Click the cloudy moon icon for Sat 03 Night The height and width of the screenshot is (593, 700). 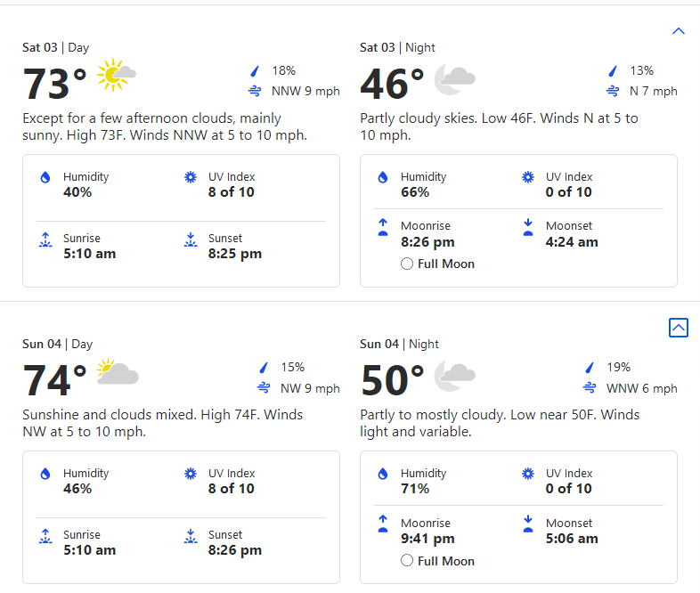pos(454,79)
